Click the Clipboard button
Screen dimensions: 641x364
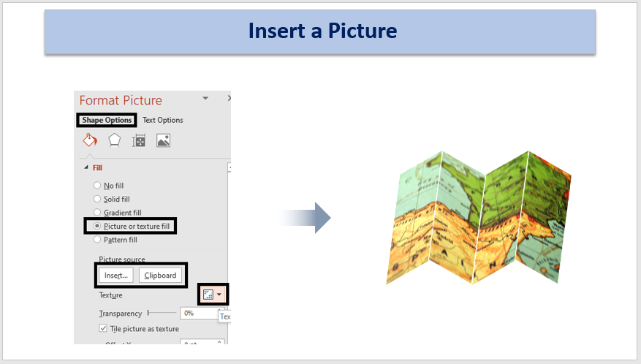[160, 276]
